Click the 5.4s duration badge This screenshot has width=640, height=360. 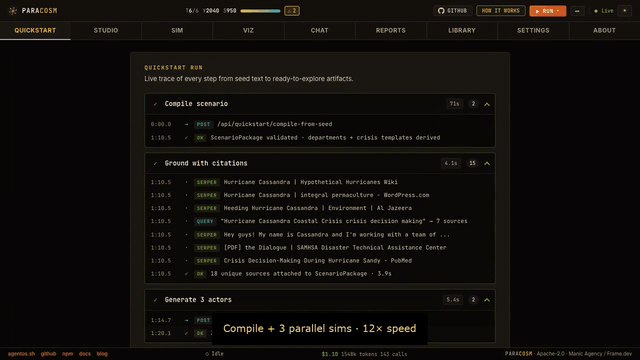(452, 300)
